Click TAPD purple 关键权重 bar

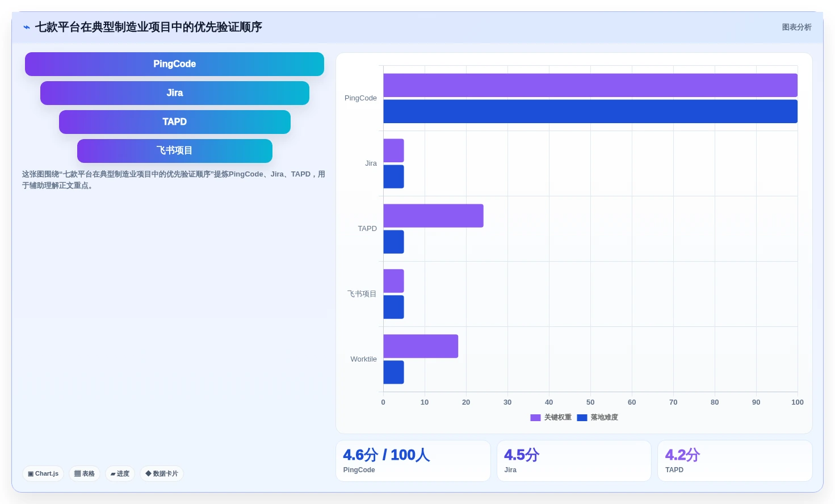tap(433, 216)
